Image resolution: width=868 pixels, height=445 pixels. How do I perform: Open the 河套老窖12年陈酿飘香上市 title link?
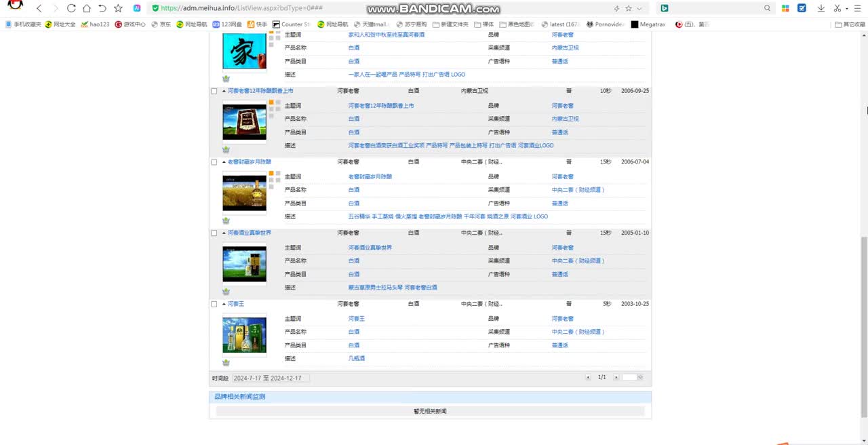[x=260, y=91]
